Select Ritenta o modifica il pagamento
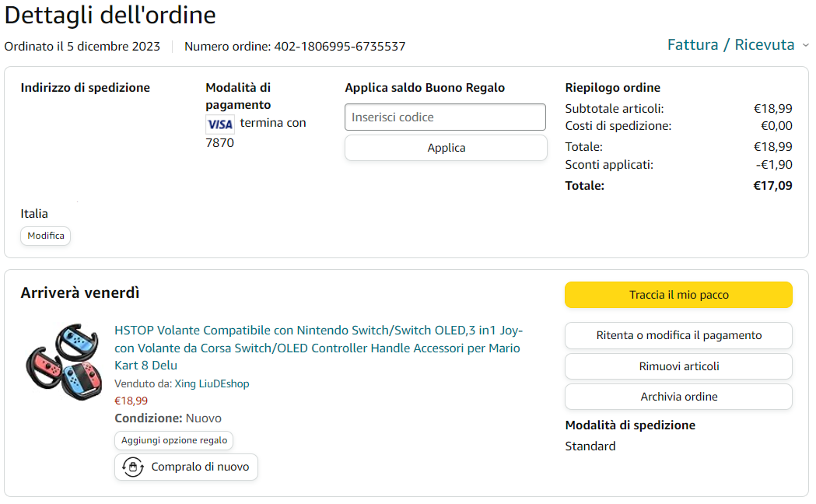This screenshot has height=504, width=816. tap(678, 335)
